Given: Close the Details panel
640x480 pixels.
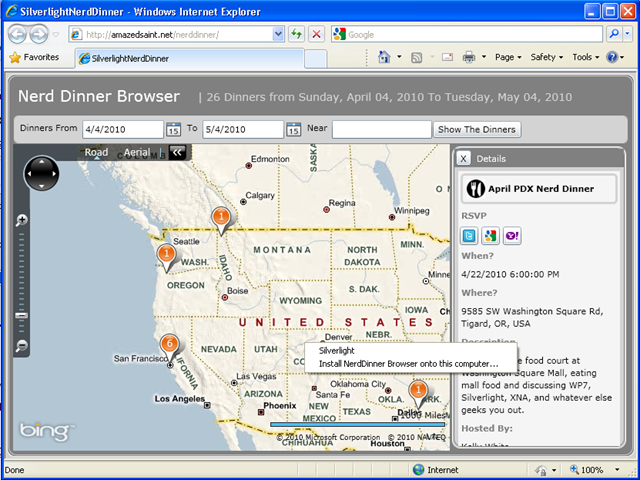Looking at the screenshot, I should click(463, 158).
